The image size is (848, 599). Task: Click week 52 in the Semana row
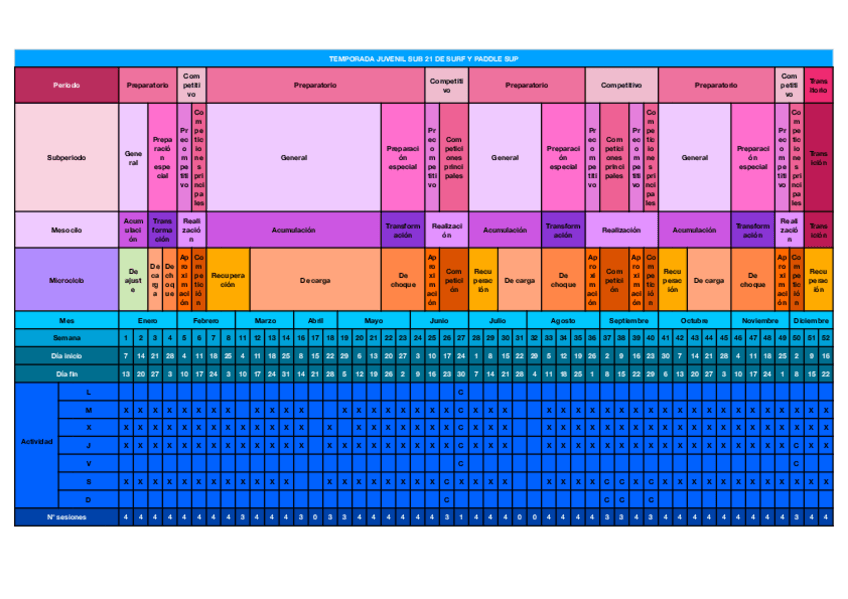pos(826,338)
